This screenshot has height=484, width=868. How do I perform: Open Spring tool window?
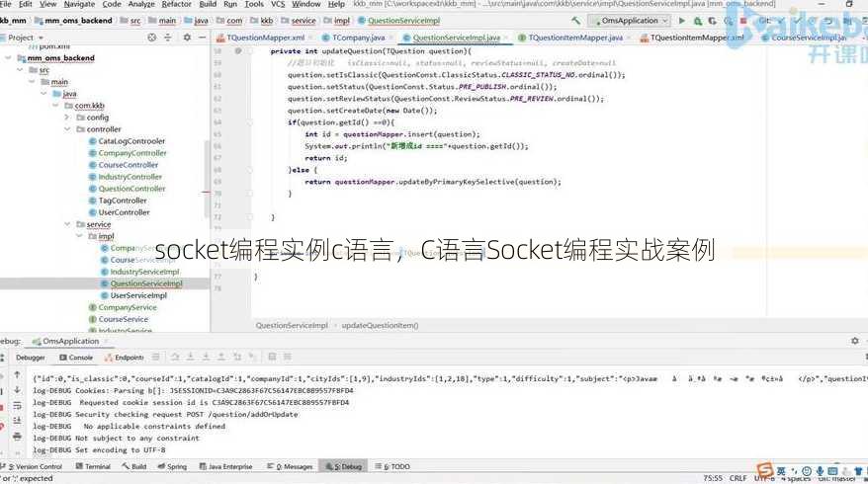(172, 466)
